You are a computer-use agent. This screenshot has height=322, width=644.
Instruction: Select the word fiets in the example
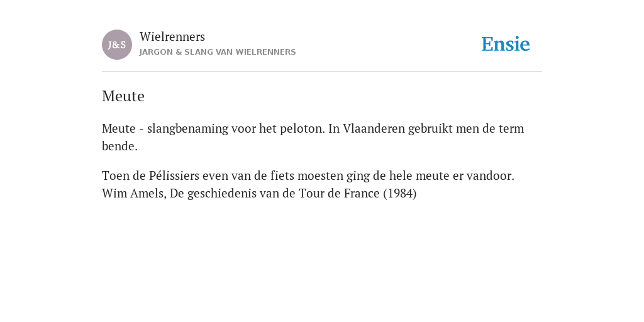[282, 176]
